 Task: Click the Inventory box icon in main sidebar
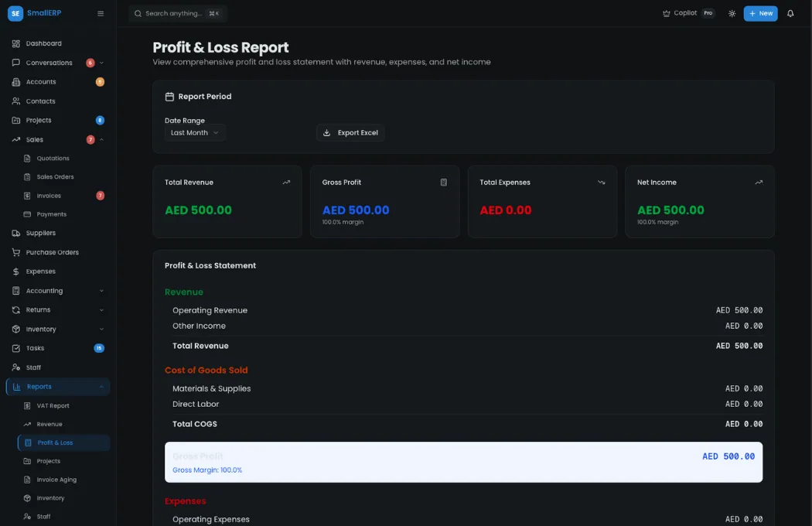(x=16, y=329)
